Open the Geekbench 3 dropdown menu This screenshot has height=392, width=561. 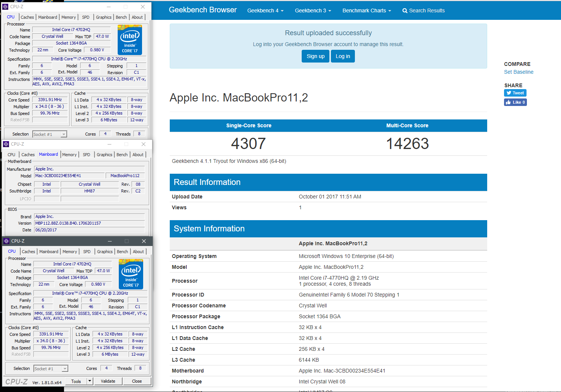pos(313,10)
